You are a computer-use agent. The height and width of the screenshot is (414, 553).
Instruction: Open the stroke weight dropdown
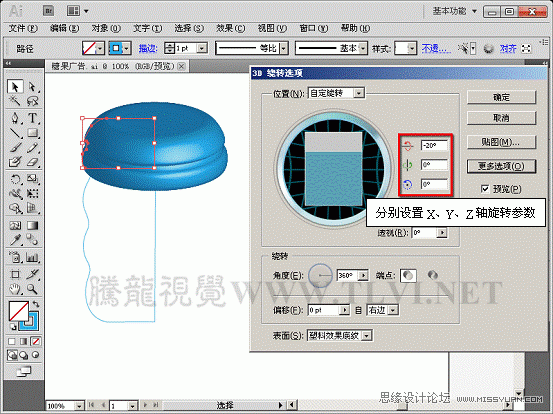[202, 48]
